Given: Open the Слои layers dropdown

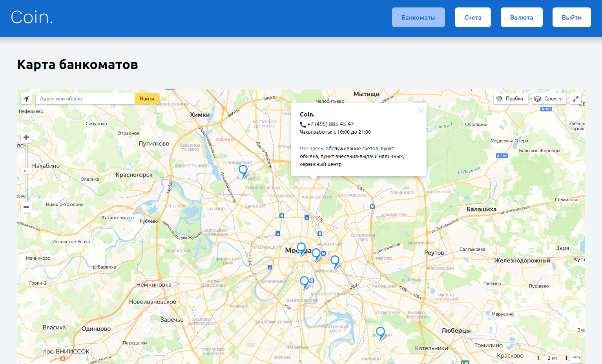Looking at the screenshot, I should 549,99.
